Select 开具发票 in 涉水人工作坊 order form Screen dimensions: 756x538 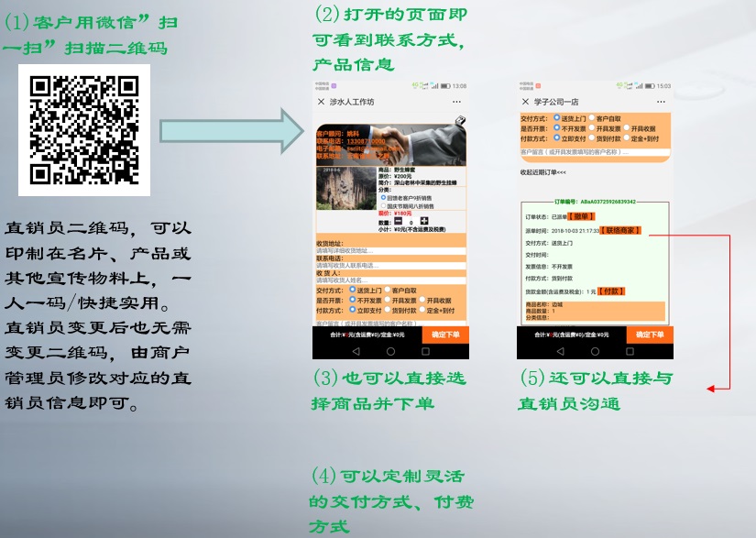(x=387, y=300)
